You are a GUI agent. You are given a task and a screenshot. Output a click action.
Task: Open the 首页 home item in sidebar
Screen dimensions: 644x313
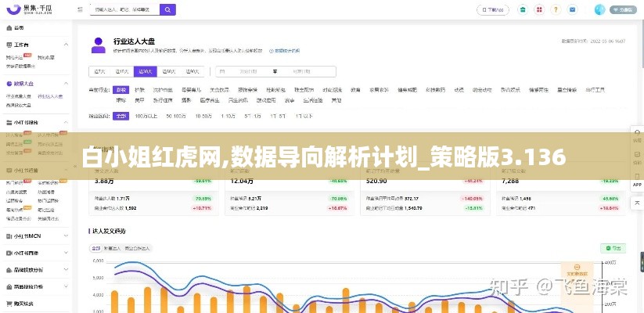[x=19, y=27]
